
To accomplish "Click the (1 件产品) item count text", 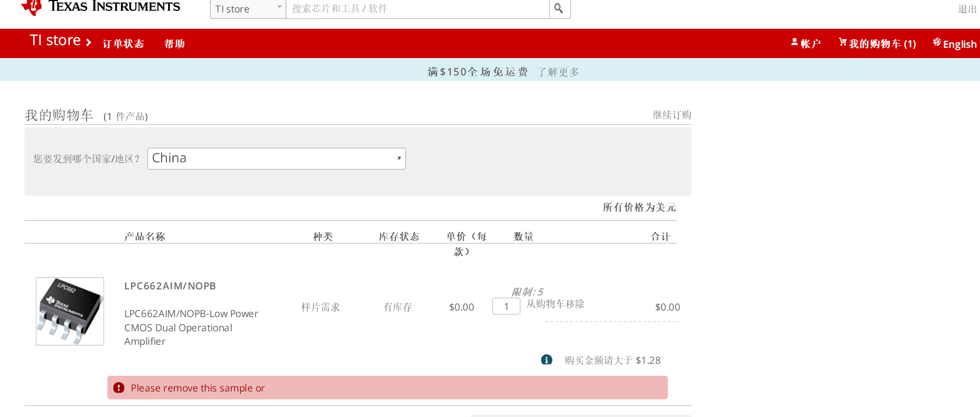I will (x=126, y=116).
